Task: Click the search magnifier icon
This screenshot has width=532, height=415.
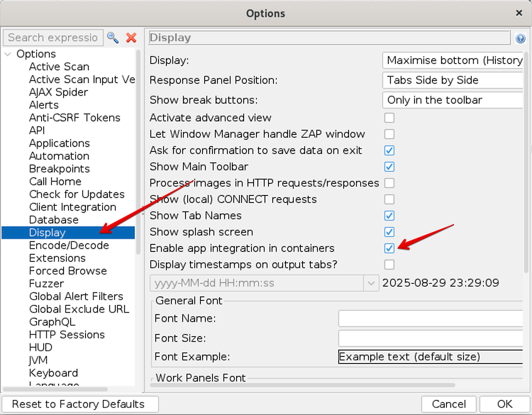Action: tap(113, 38)
